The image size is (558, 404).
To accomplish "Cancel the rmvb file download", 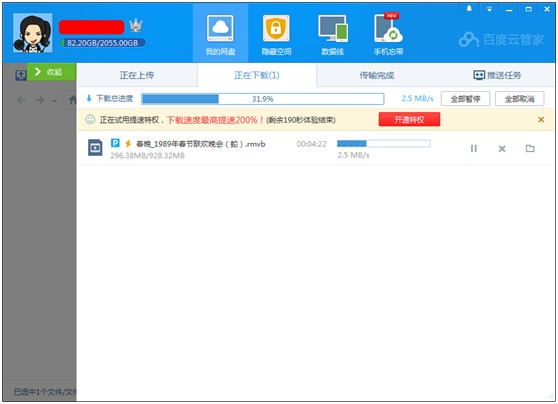I will [x=502, y=148].
